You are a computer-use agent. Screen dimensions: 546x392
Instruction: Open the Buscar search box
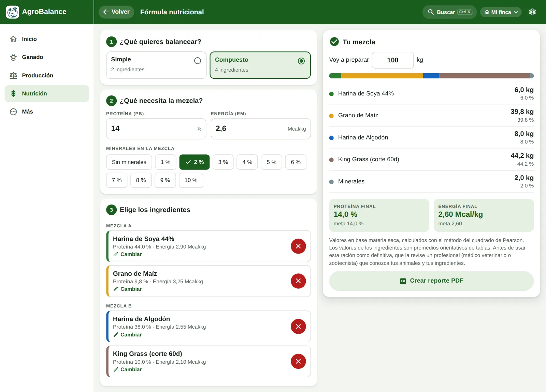coord(449,12)
